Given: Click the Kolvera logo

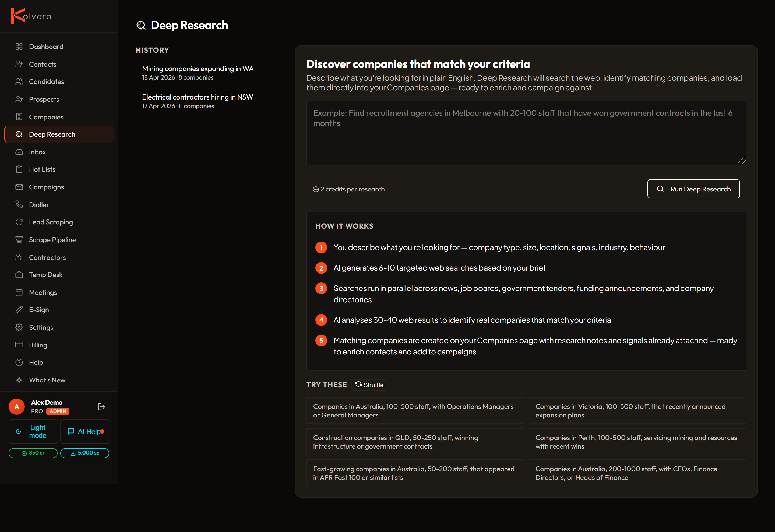Looking at the screenshot, I should (31, 16).
